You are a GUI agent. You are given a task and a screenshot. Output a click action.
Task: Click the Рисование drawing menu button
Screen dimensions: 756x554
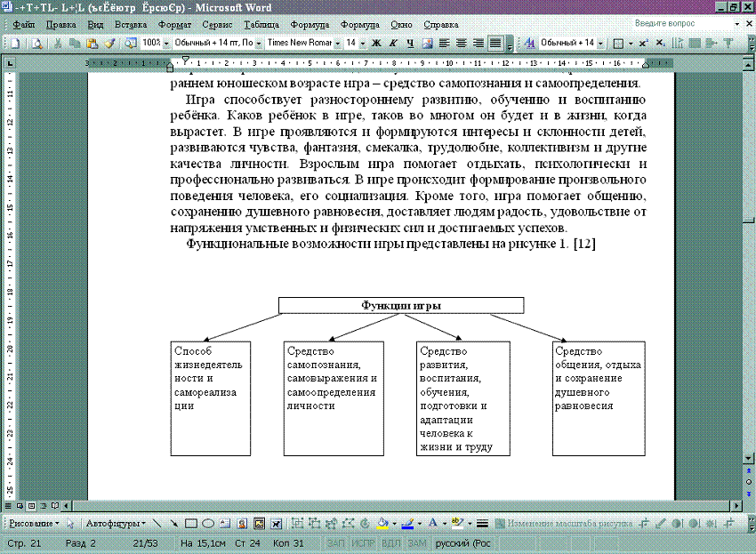[x=34, y=523]
